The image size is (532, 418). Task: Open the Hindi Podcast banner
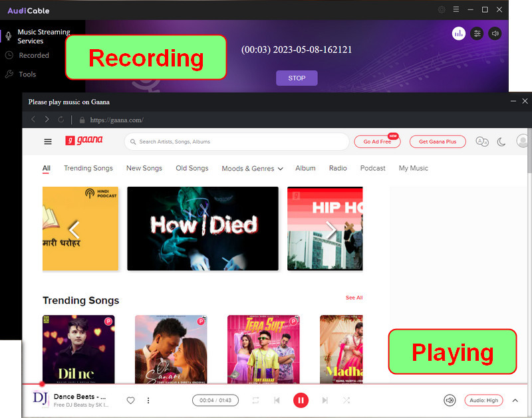[x=80, y=229]
